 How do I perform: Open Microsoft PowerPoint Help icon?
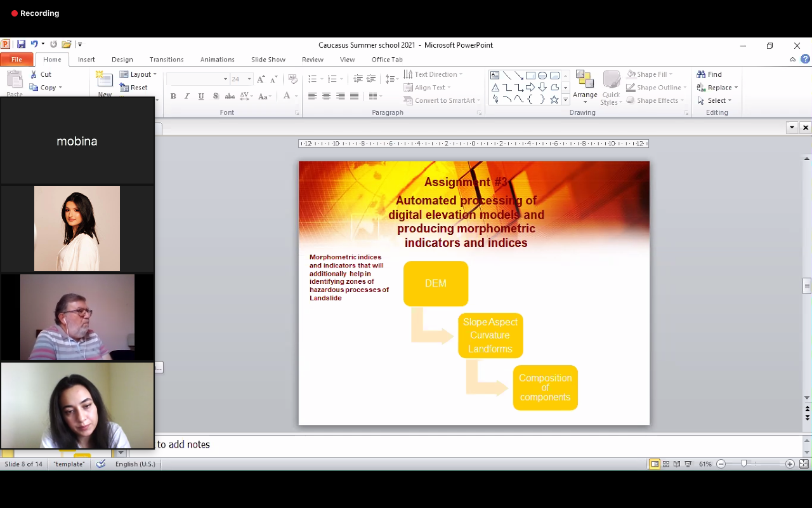[x=805, y=59]
